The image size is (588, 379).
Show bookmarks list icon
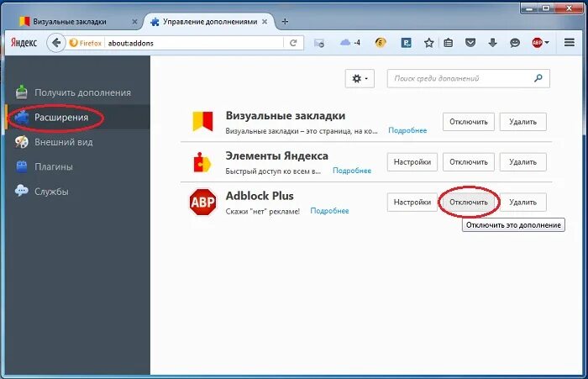pos(448,43)
